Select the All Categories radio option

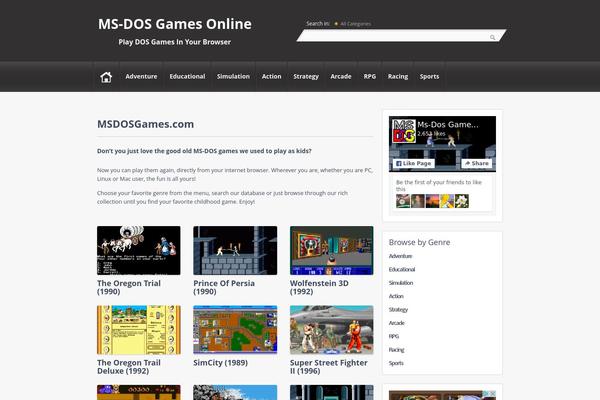pyautogui.click(x=336, y=24)
